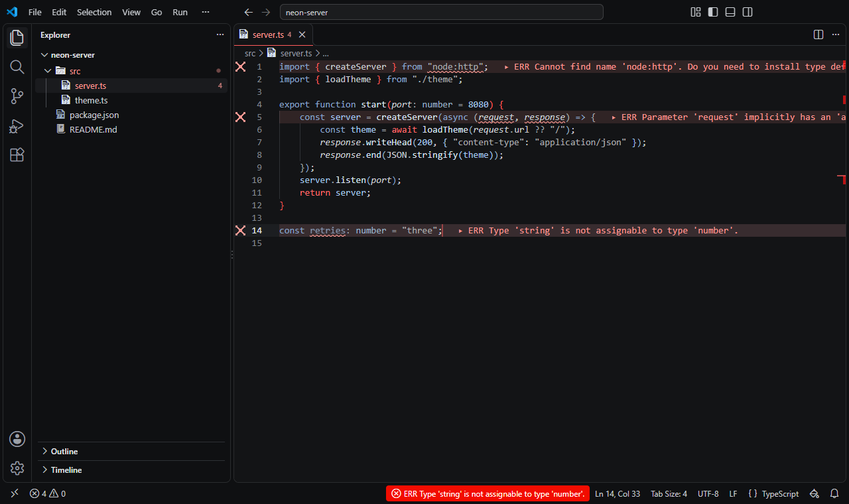Screen dimensions: 849x504
Task: Click the error marker on line 14
Action: (x=241, y=230)
